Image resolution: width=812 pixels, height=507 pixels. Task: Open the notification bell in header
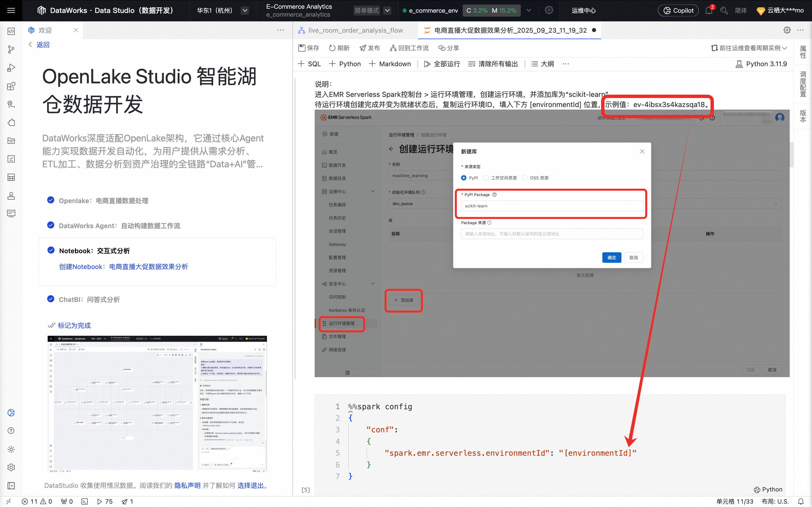pos(708,10)
